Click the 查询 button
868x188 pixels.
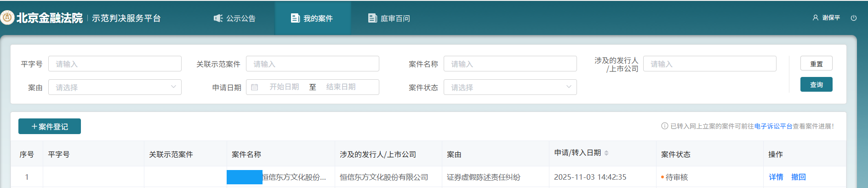(x=817, y=84)
